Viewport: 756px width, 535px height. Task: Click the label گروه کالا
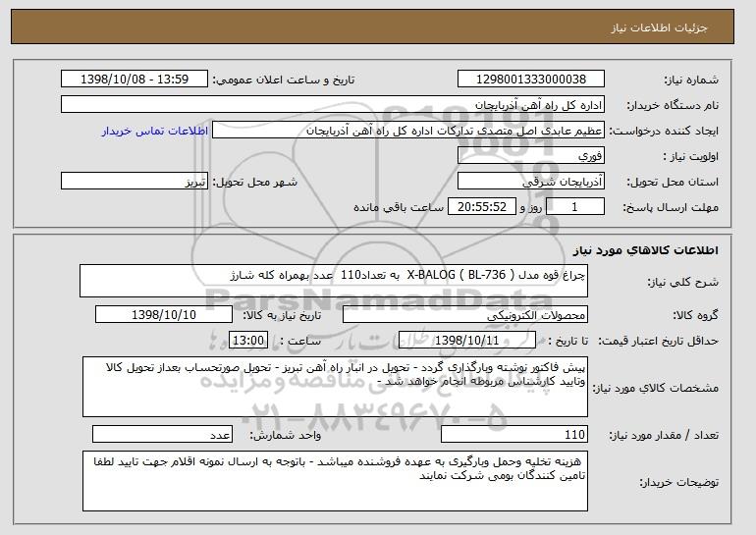coord(695,316)
